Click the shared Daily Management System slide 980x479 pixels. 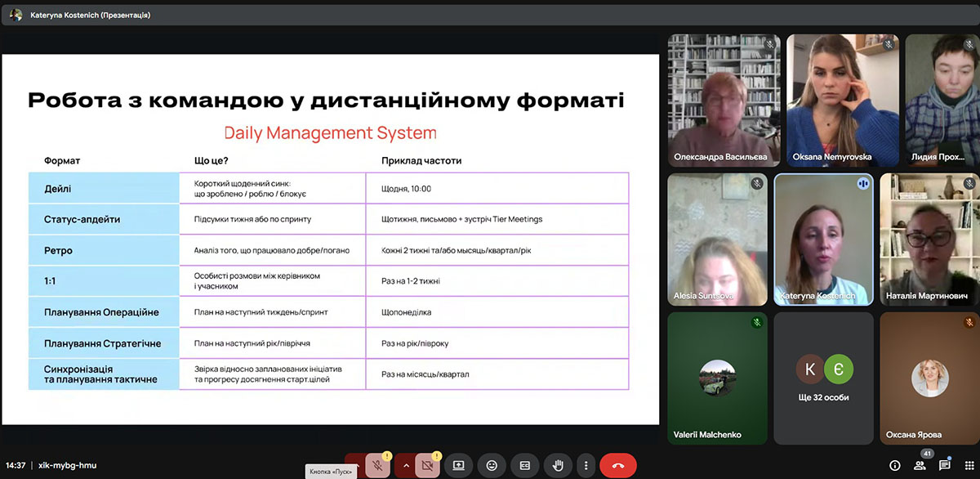tap(330, 239)
